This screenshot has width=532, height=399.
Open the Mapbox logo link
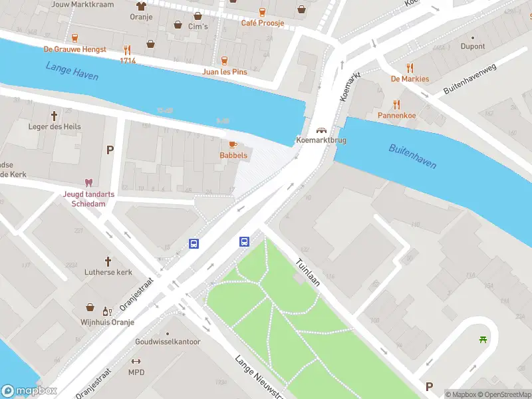point(29,391)
